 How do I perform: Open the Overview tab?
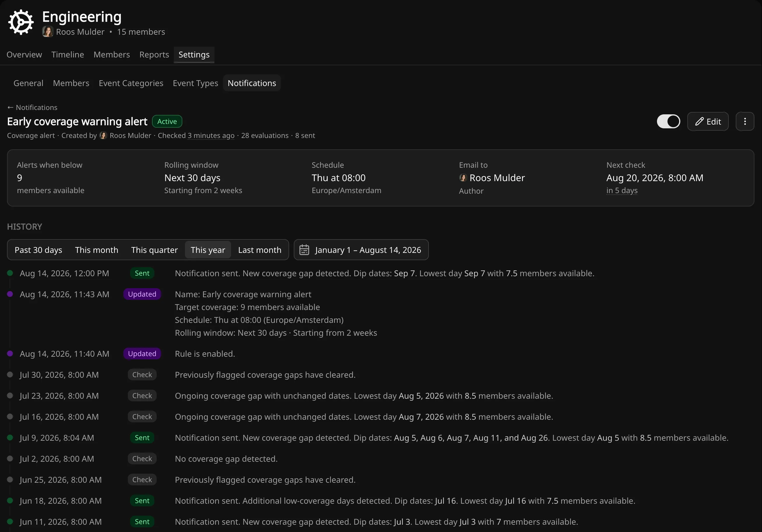coord(24,55)
